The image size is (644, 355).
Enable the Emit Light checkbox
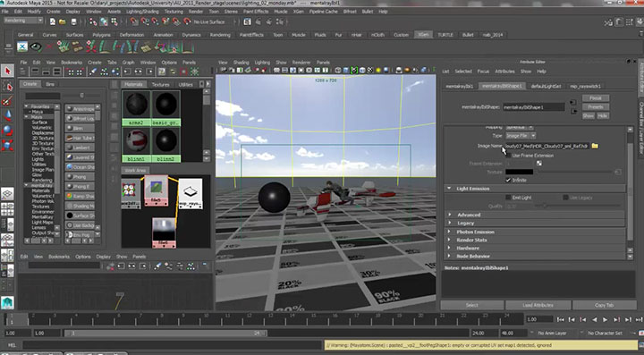point(508,198)
